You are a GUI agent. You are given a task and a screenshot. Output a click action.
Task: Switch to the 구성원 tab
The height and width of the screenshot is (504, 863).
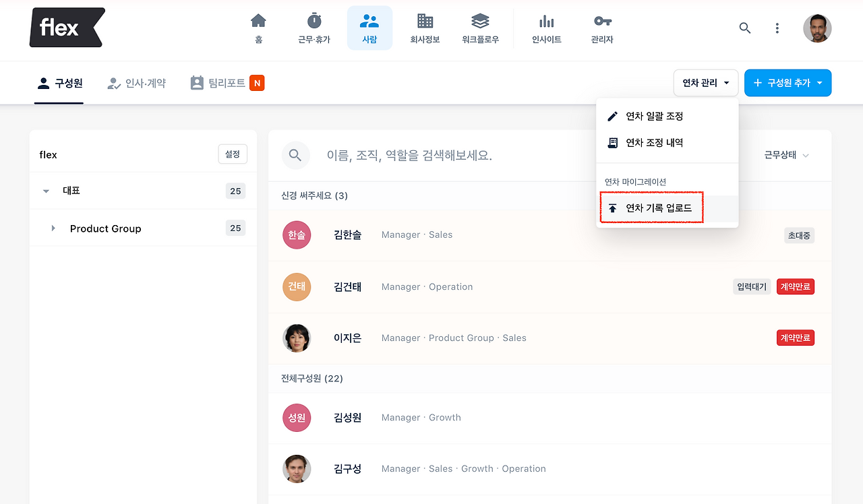point(59,83)
